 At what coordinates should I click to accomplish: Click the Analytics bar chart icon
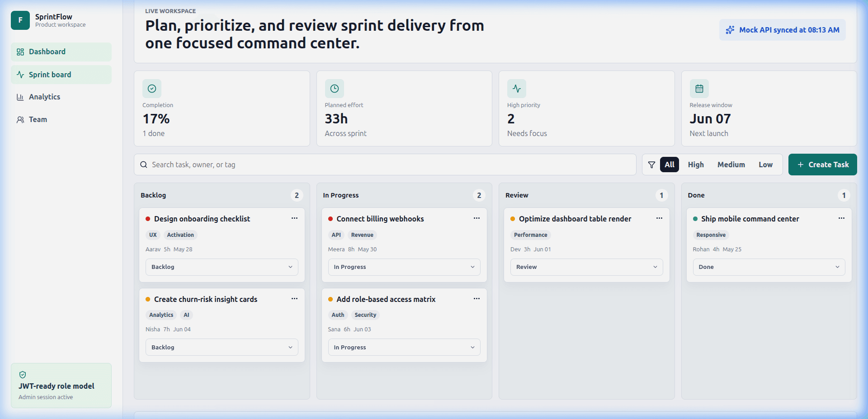20,97
